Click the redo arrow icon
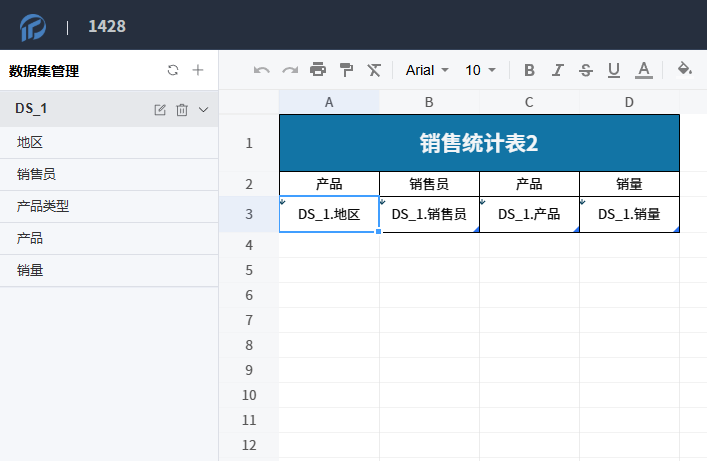This screenshot has height=461, width=707. coord(290,70)
